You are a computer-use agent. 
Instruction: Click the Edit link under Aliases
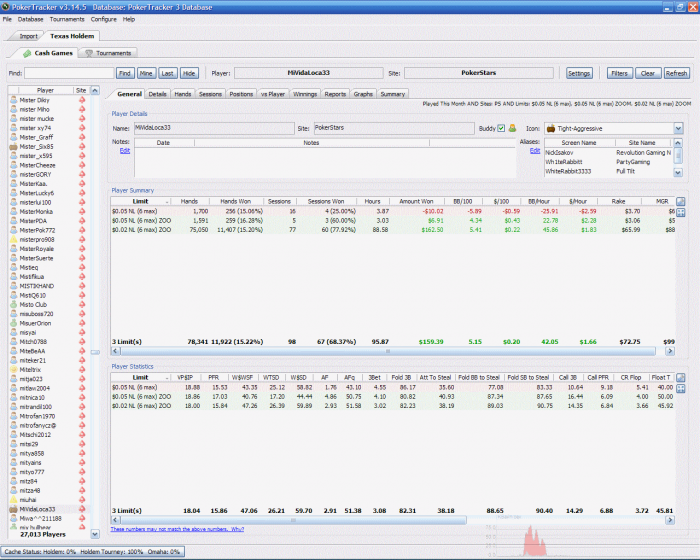535,150
